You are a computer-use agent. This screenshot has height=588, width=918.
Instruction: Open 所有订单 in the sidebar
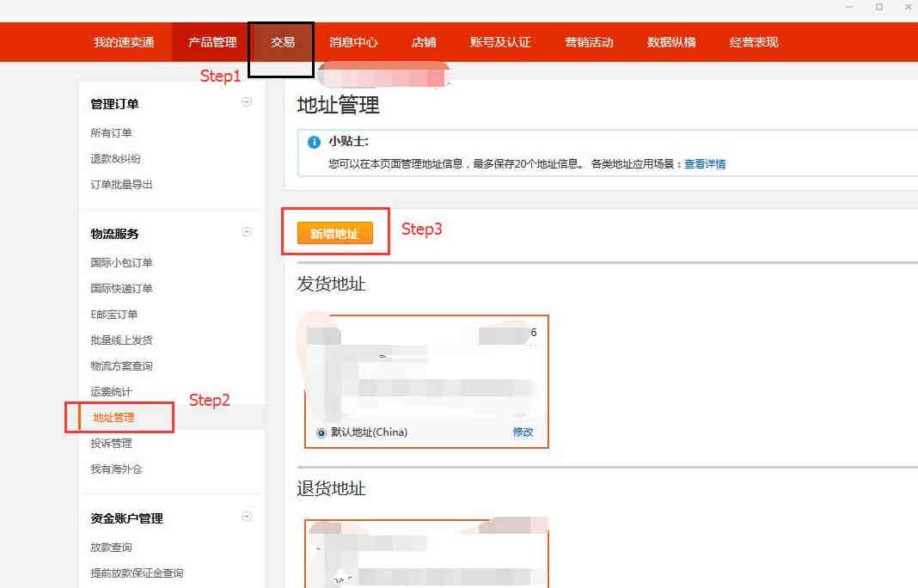point(111,133)
